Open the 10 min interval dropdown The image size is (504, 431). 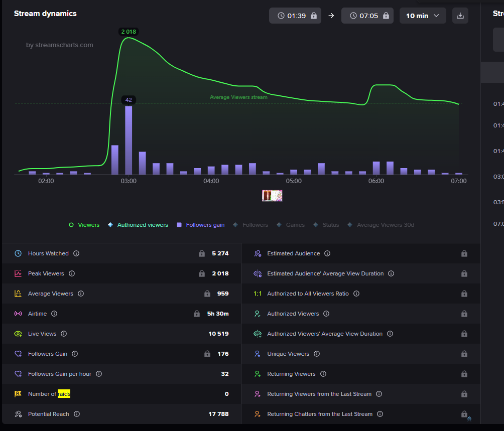(422, 16)
